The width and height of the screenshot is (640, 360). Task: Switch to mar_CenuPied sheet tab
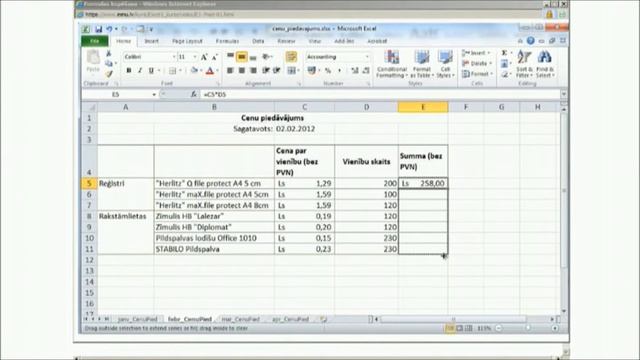click(x=240, y=319)
